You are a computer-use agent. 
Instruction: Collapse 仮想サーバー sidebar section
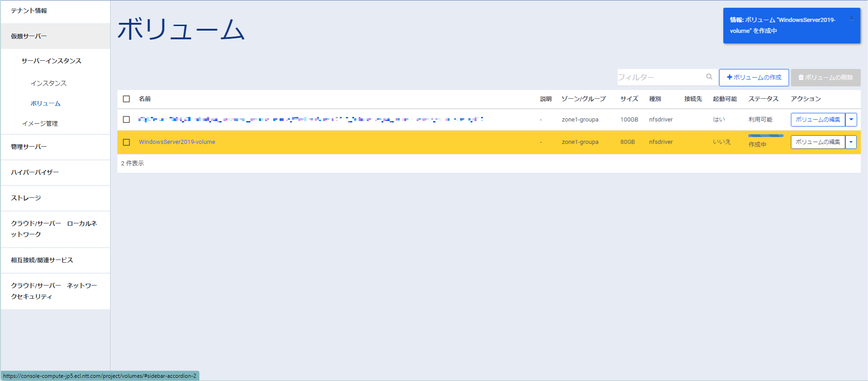(55, 37)
